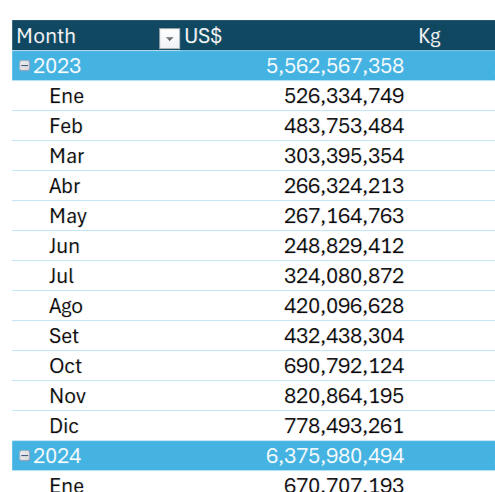Select the Set value 432,438,304

344,336
